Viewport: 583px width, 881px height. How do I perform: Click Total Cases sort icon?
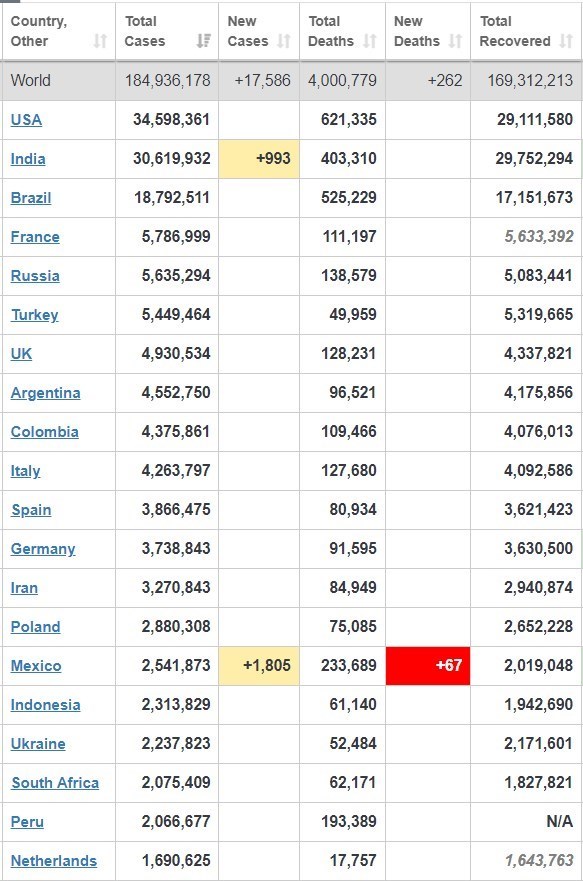pyautogui.click(x=203, y=41)
